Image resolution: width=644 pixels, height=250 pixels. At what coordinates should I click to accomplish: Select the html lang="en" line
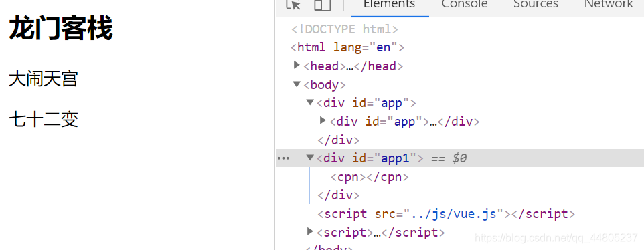pyautogui.click(x=347, y=47)
